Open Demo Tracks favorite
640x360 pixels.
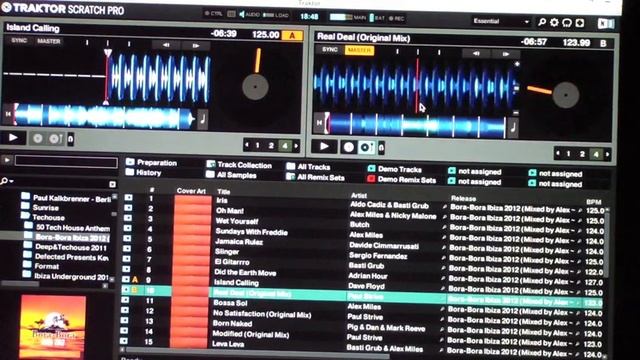395,169
